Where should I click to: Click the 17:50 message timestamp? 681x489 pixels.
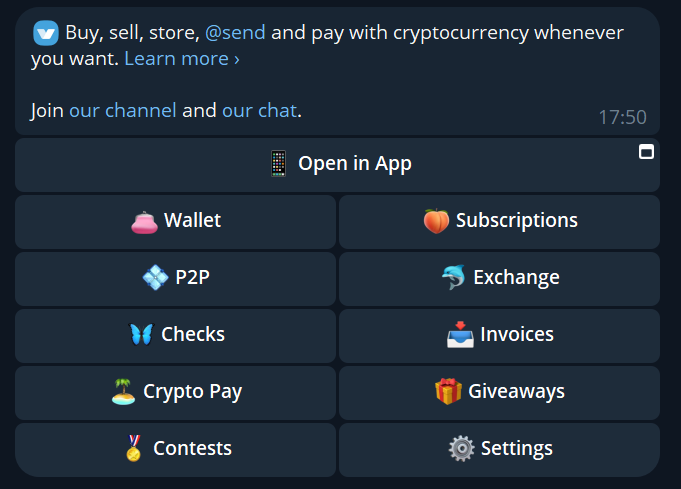point(622,117)
